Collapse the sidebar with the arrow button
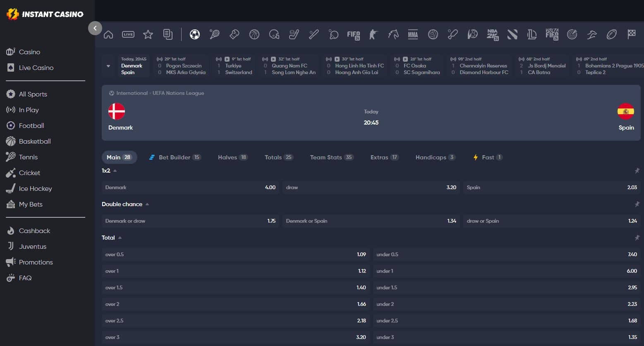 pyautogui.click(x=95, y=28)
